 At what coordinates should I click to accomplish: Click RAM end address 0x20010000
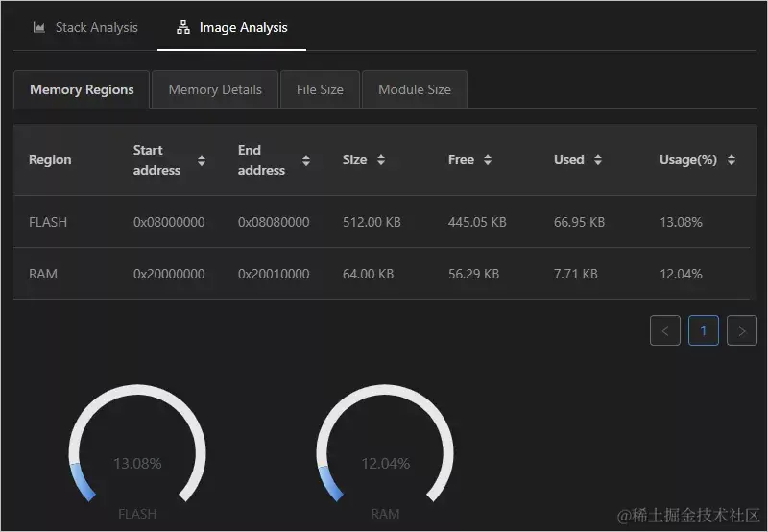coord(274,274)
